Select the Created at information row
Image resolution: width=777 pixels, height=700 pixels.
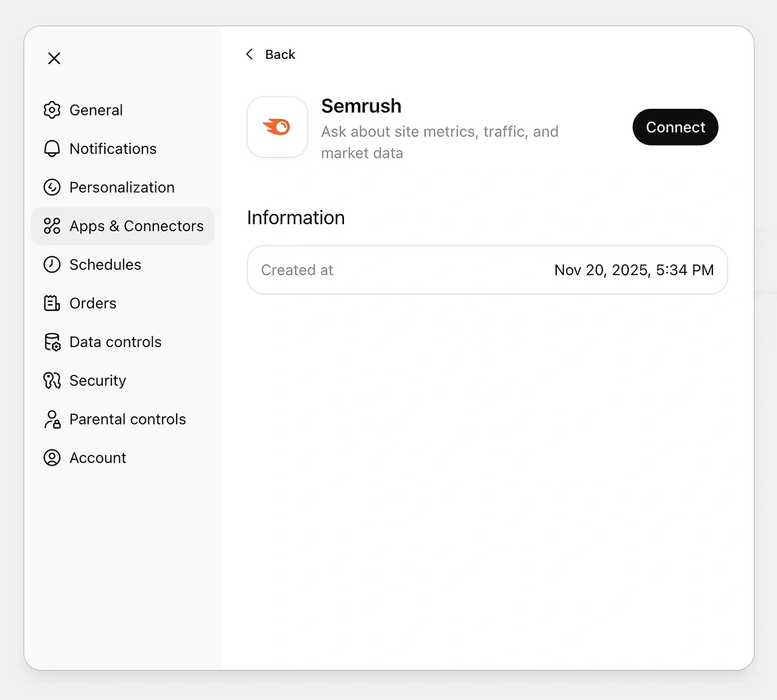[487, 270]
